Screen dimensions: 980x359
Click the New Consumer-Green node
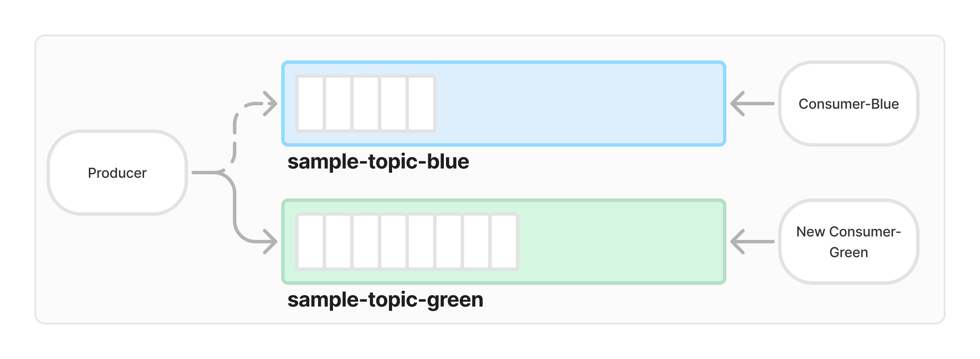pyautogui.click(x=848, y=242)
